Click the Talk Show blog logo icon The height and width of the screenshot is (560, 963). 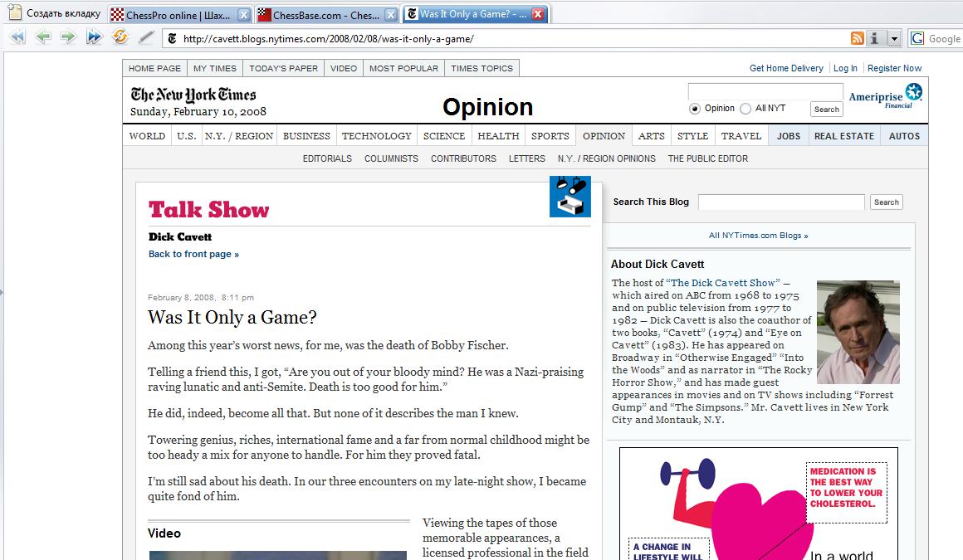[x=569, y=197]
